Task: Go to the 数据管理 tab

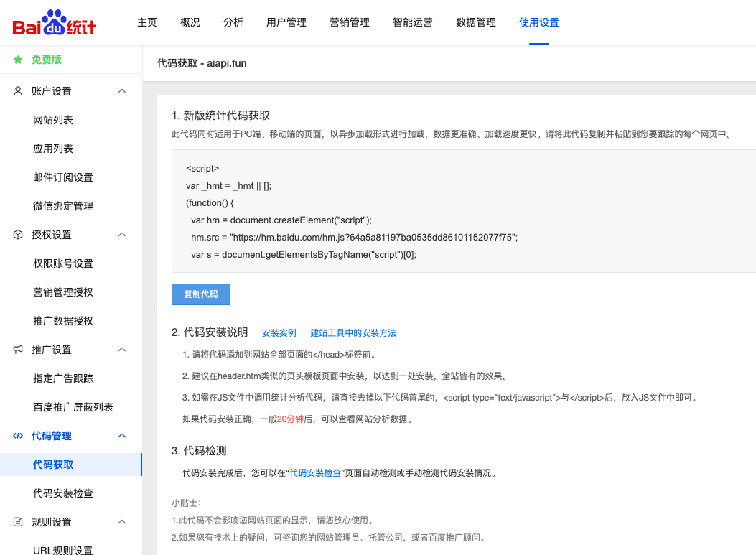Action: coord(476,22)
